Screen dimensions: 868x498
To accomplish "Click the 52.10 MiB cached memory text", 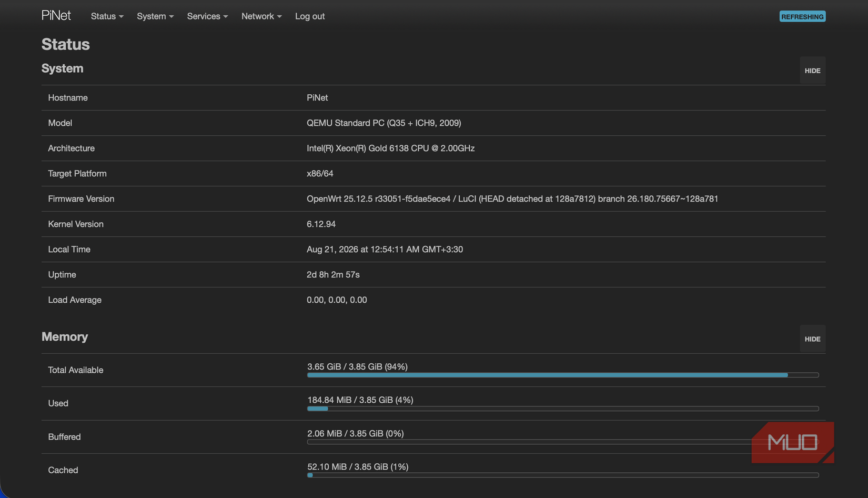I will (x=358, y=467).
